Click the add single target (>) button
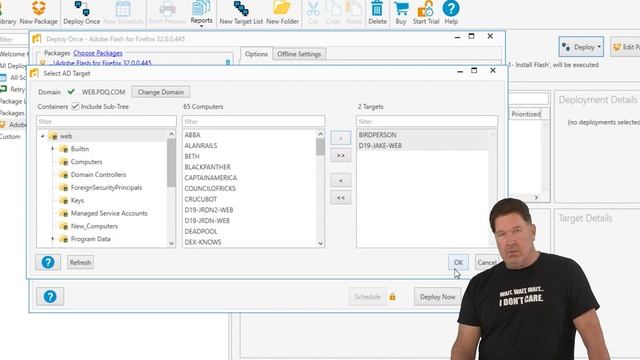The width and height of the screenshot is (640, 360). [340, 138]
